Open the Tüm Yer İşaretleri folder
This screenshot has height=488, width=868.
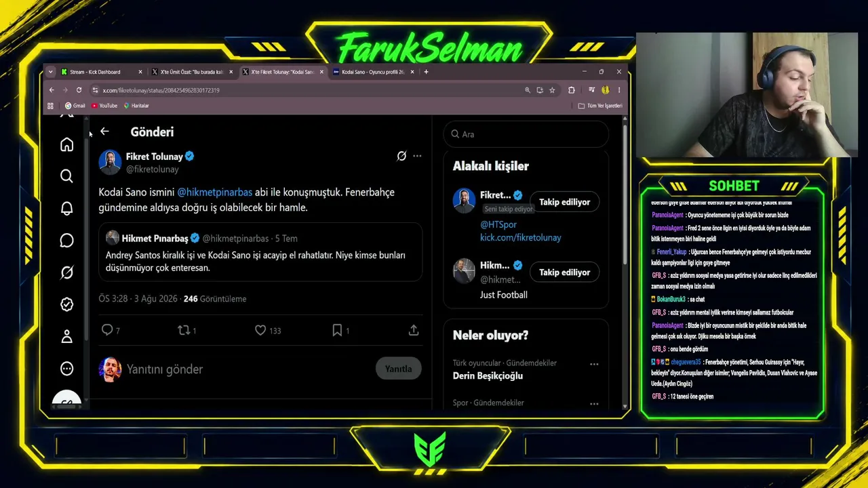pos(600,106)
